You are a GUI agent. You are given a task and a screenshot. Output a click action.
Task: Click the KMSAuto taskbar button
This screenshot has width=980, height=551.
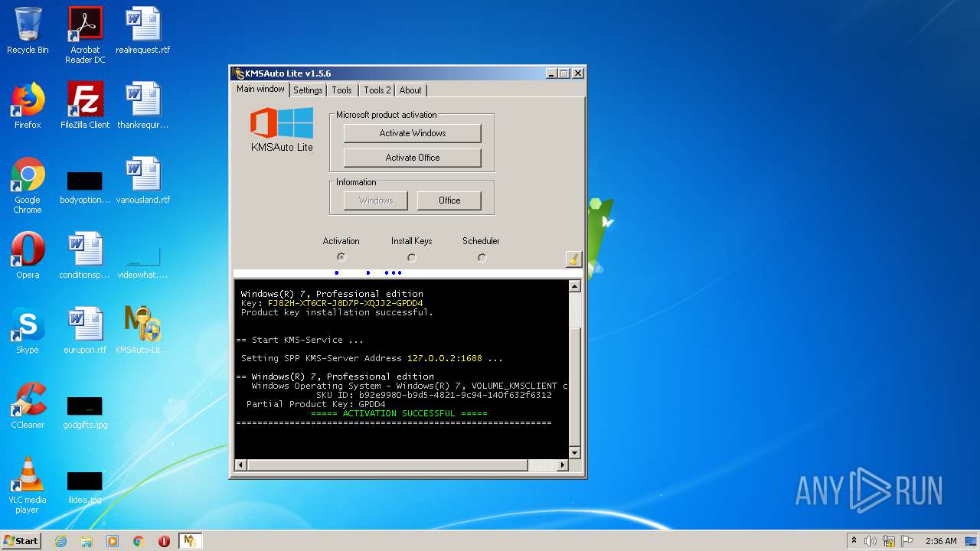coord(190,541)
